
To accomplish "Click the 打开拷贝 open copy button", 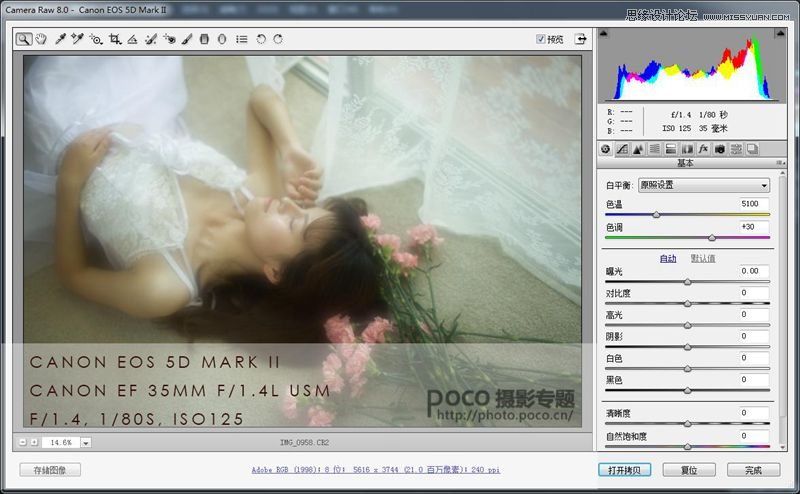I will pos(624,470).
